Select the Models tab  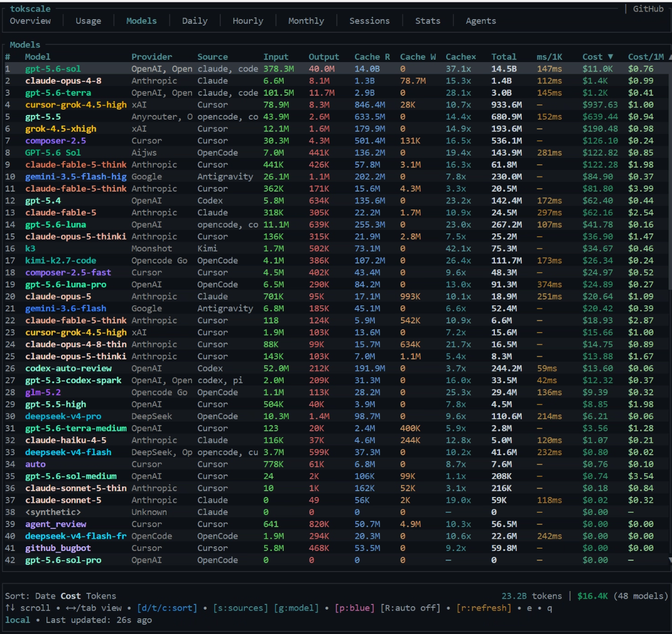click(x=142, y=21)
